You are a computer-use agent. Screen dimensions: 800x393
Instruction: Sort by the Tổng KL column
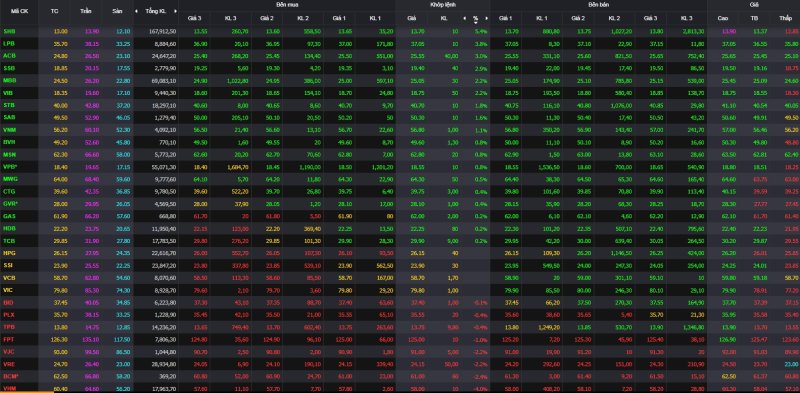(156, 11)
